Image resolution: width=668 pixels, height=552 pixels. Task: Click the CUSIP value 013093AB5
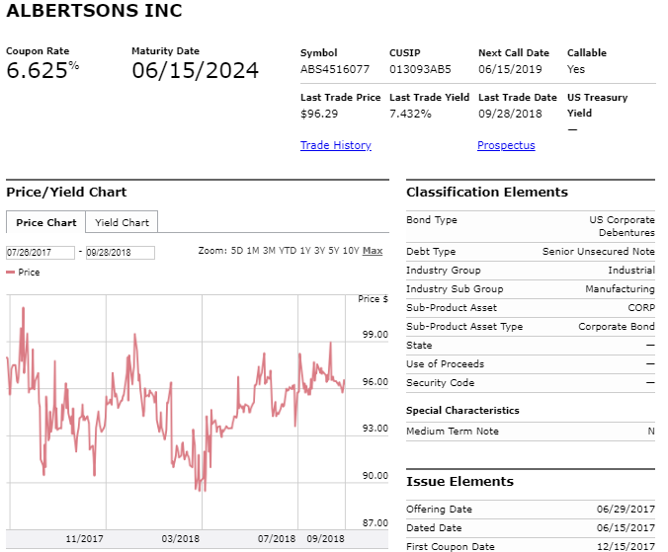coord(420,69)
